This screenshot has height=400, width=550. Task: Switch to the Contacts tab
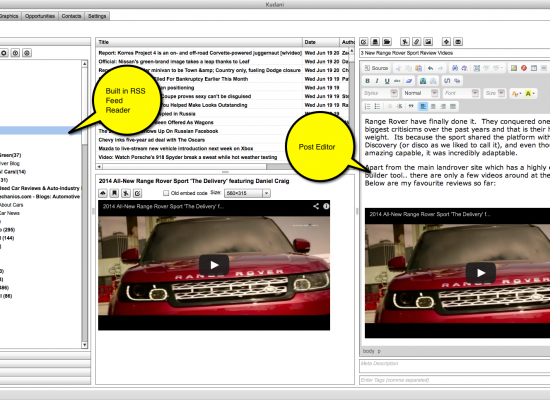[71, 16]
